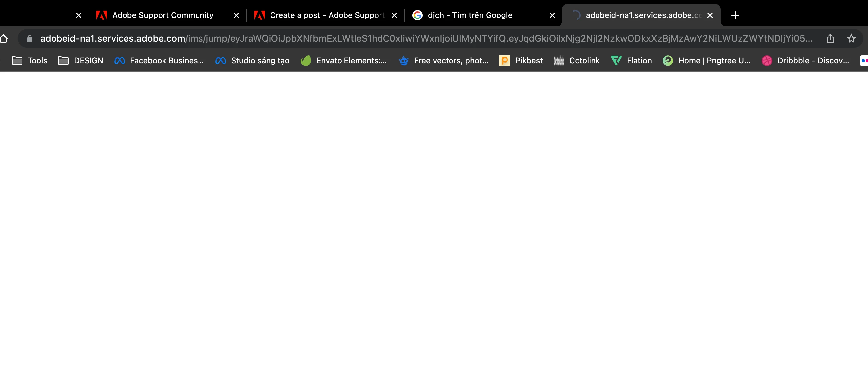Viewport: 868px width, 368px height.
Task: Close the Adobe Support Community tab
Action: pos(236,15)
